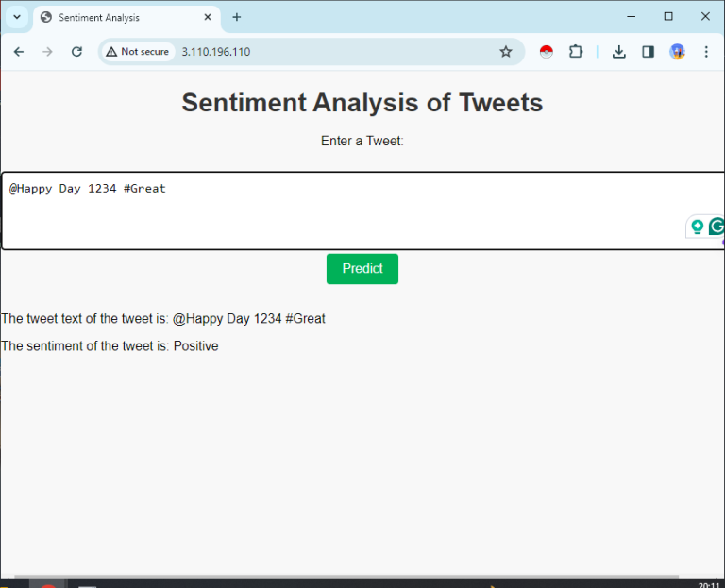Reload the current page
The image size is (725, 588).
pyautogui.click(x=77, y=52)
